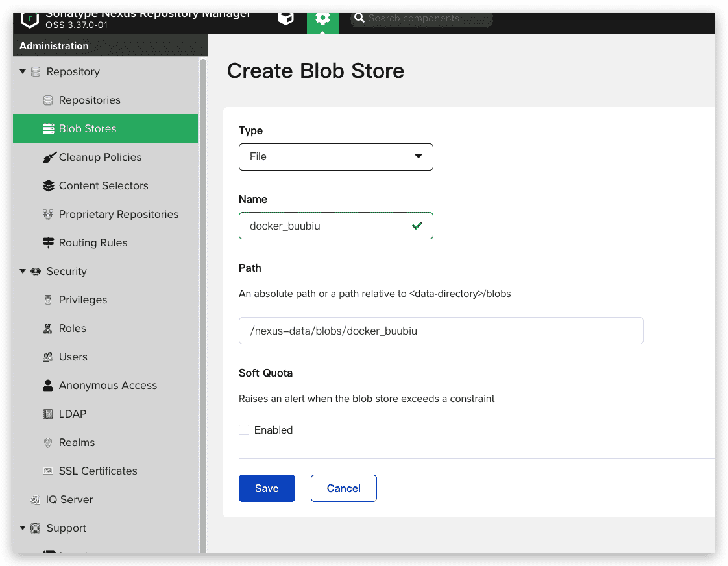Collapse the Repository tree section
This screenshot has width=728, height=566.
pyautogui.click(x=23, y=72)
